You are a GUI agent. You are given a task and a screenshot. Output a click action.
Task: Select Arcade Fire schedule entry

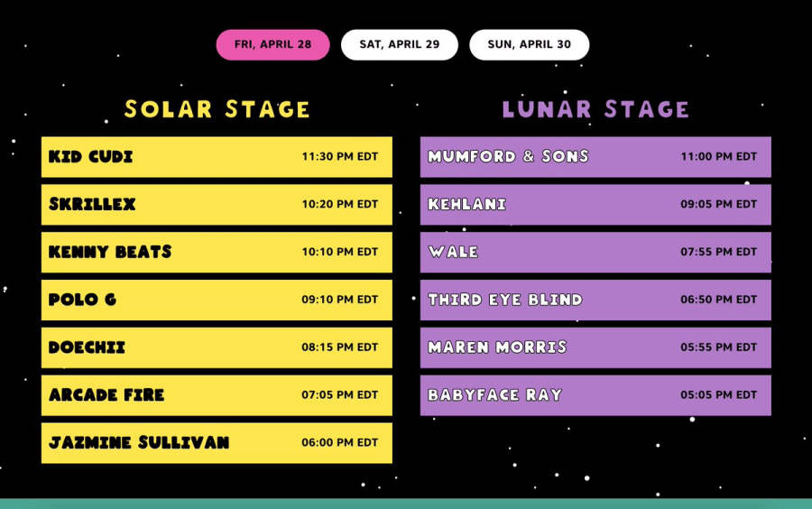217,395
